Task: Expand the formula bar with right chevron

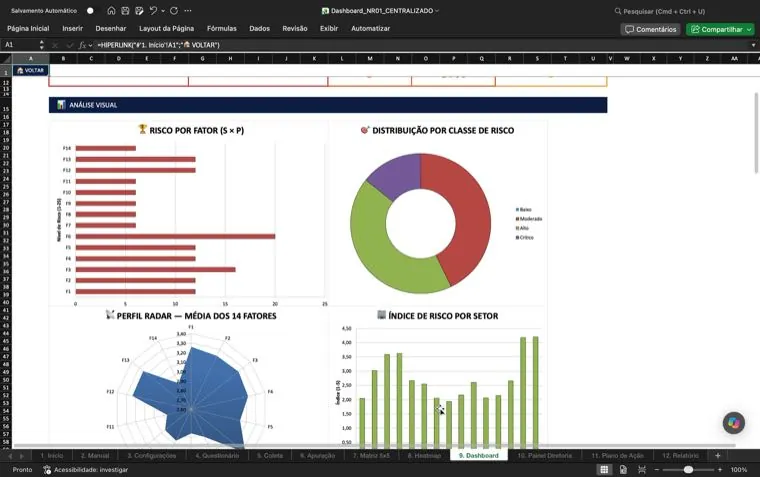Action: click(753, 45)
